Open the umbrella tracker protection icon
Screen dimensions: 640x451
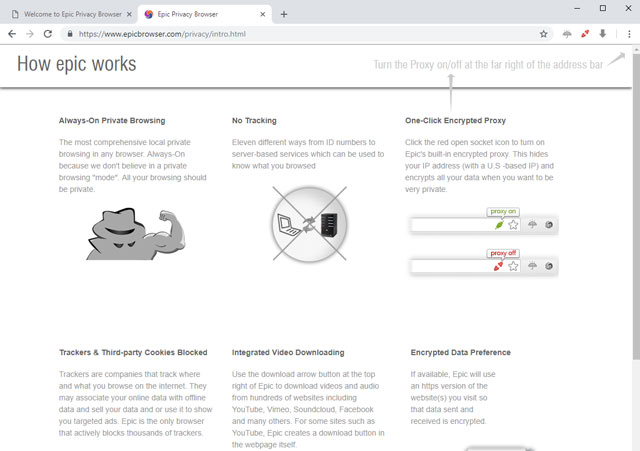(x=567, y=34)
